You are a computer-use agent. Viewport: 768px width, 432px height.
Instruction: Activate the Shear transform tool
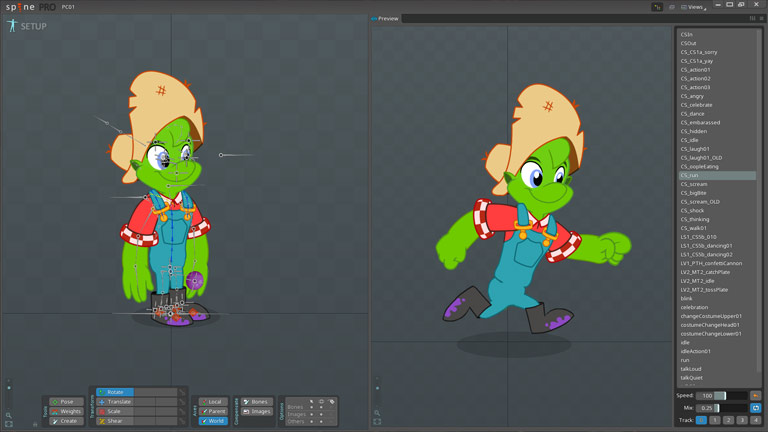pyautogui.click(x=115, y=421)
